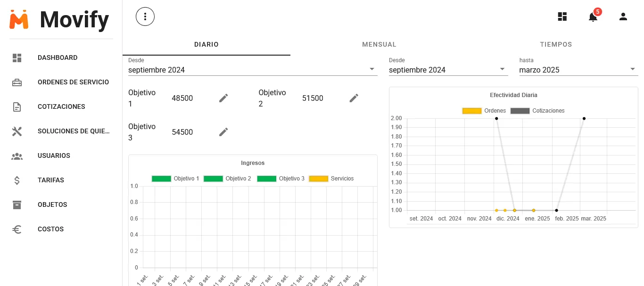Edit Objetivo 2 with pencil icon
Screen dimensions: 644x286
[x=354, y=98]
